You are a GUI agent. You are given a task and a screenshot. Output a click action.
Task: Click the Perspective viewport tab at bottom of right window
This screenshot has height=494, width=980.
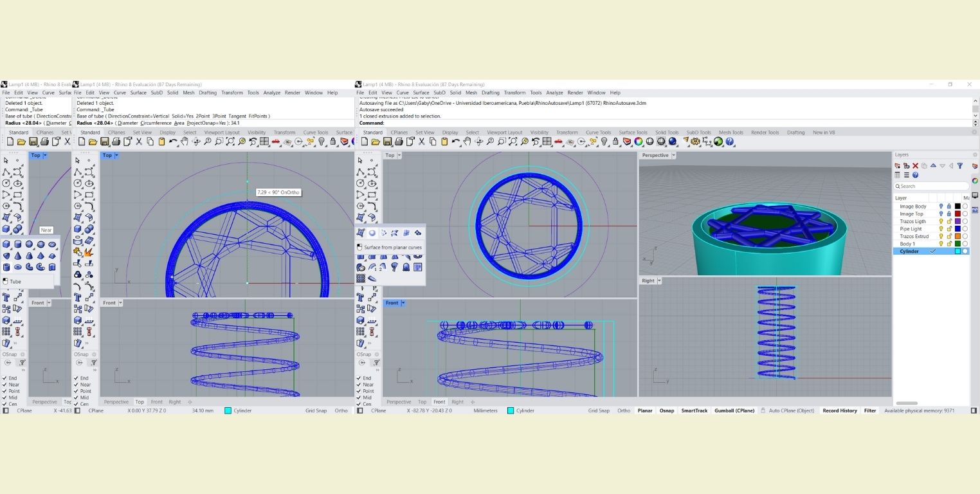[399, 402]
